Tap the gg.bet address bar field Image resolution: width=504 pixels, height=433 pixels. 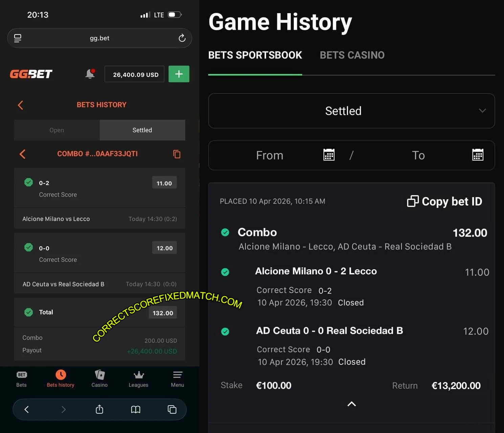[100, 38]
